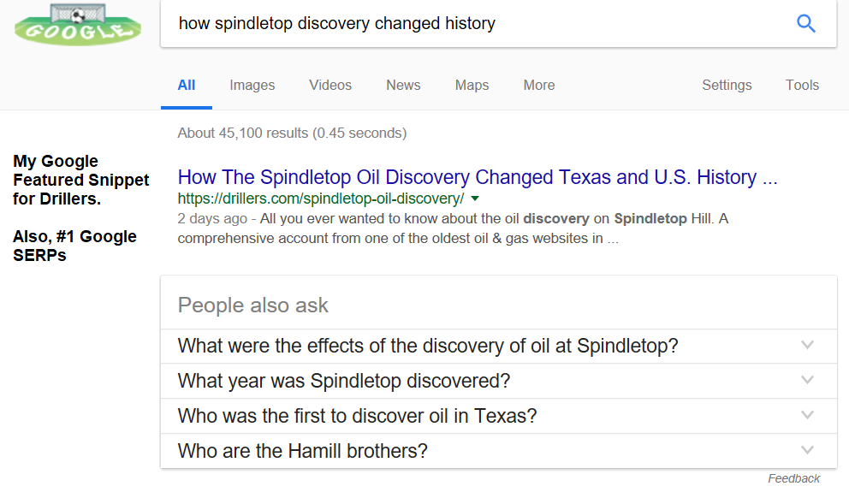Viewport: 849px width, 504px height.
Task: Expand "Who are the Hamill brothers?" question
Action: point(302,451)
